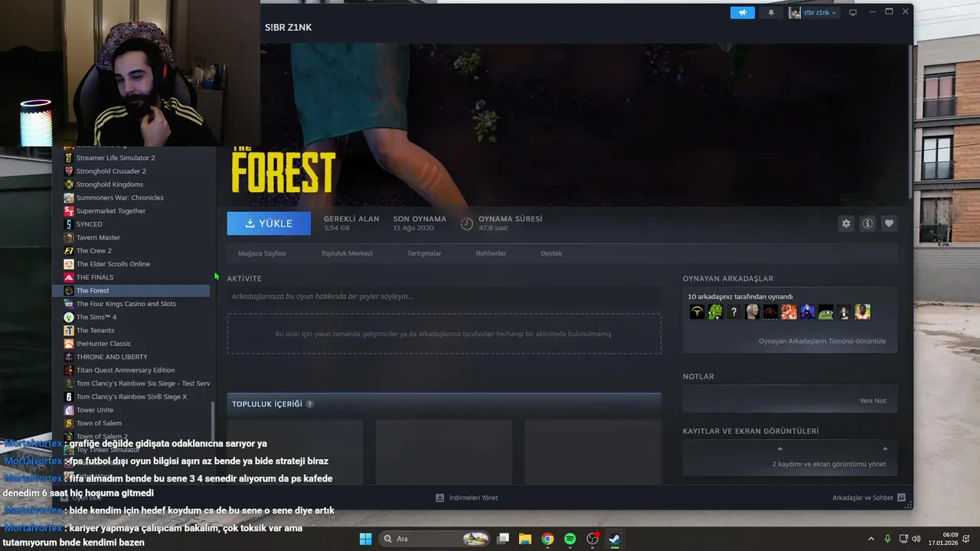
Task: Open the volume icon in system tray
Action: pyautogui.click(x=918, y=539)
